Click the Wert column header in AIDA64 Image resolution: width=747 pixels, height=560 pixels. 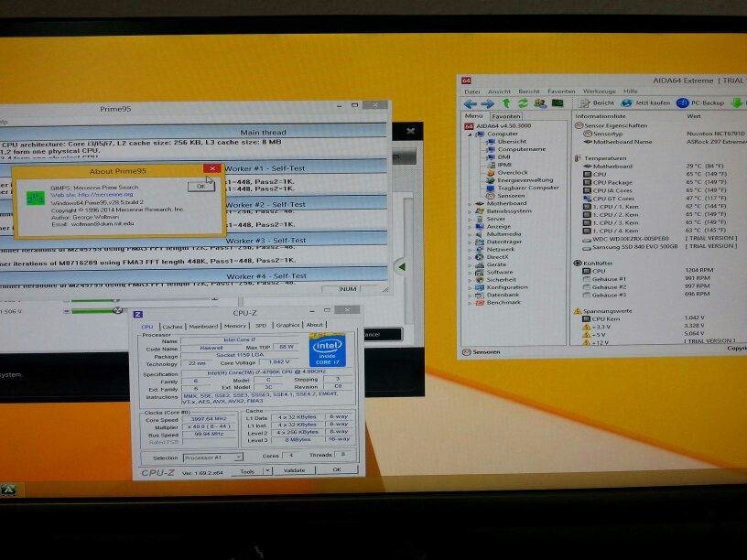click(x=694, y=115)
